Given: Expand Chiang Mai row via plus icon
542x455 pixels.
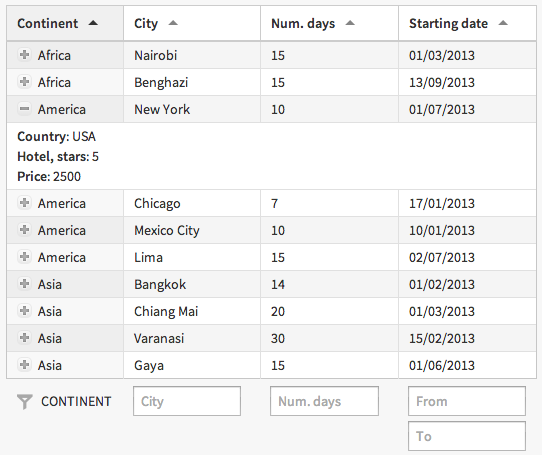Looking at the screenshot, I should [x=24, y=310].
